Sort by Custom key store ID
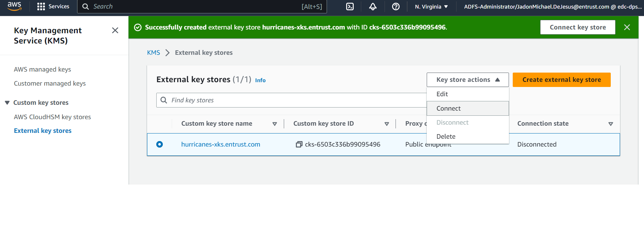This screenshot has width=644, height=252. pos(387,124)
